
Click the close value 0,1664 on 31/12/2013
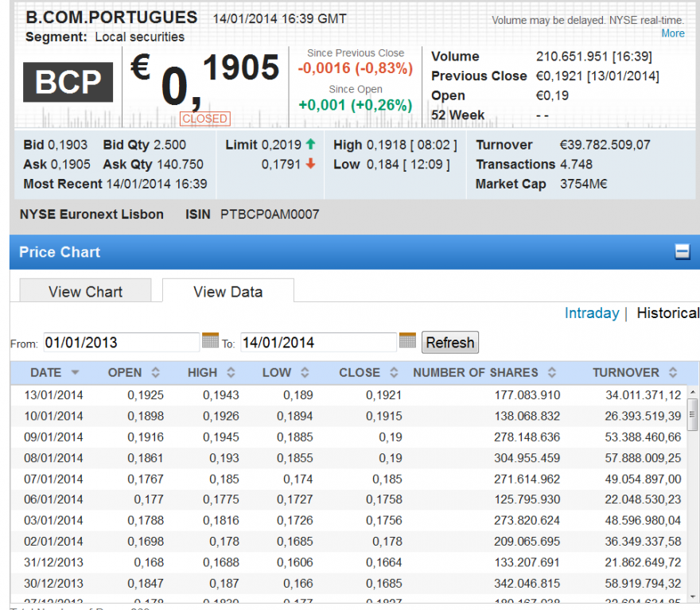[384, 562]
